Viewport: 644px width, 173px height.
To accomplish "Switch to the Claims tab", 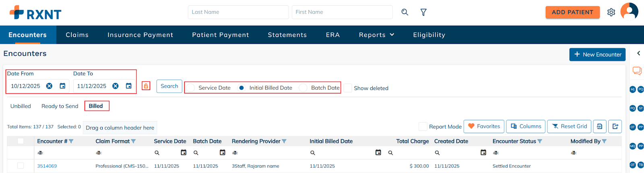I will coord(77,35).
